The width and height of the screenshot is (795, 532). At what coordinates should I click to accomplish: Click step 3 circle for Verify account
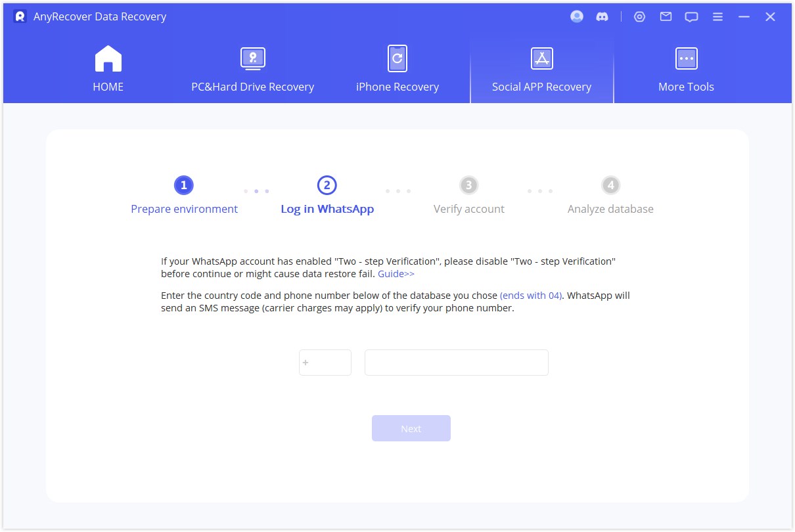[468, 185]
